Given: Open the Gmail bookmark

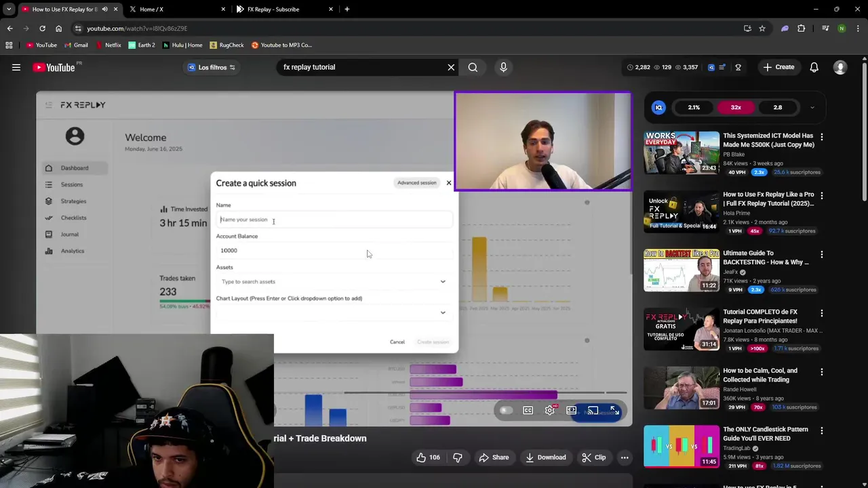Looking at the screenshot, I should pos(75,45).
